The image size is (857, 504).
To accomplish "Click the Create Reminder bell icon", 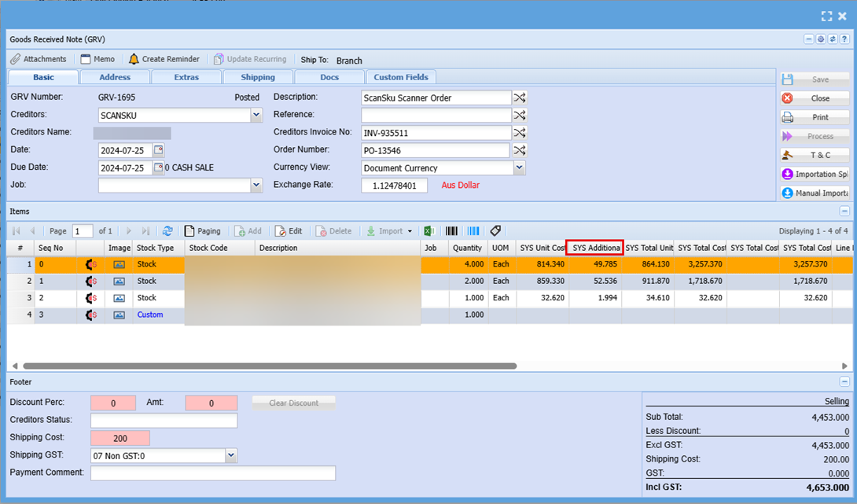I will [x=134, y=59].
